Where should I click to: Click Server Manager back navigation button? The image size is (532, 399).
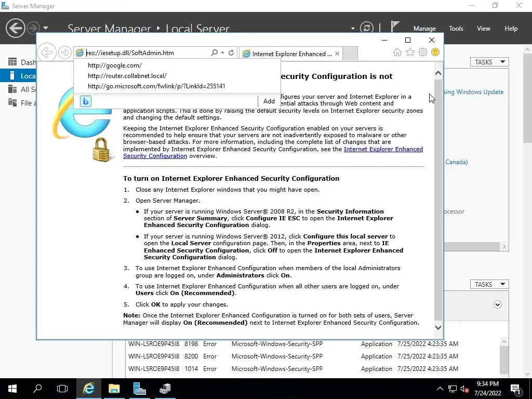15,28
